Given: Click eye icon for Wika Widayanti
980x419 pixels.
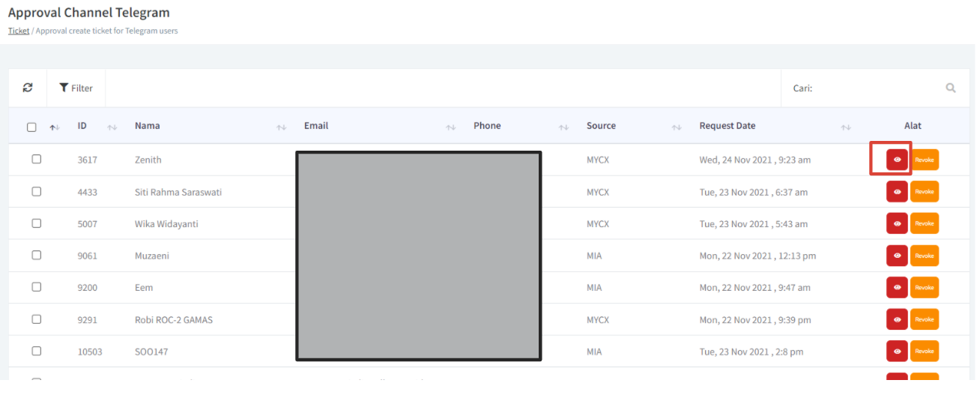Looking at the screenshot, I should [x=896, y=223].
